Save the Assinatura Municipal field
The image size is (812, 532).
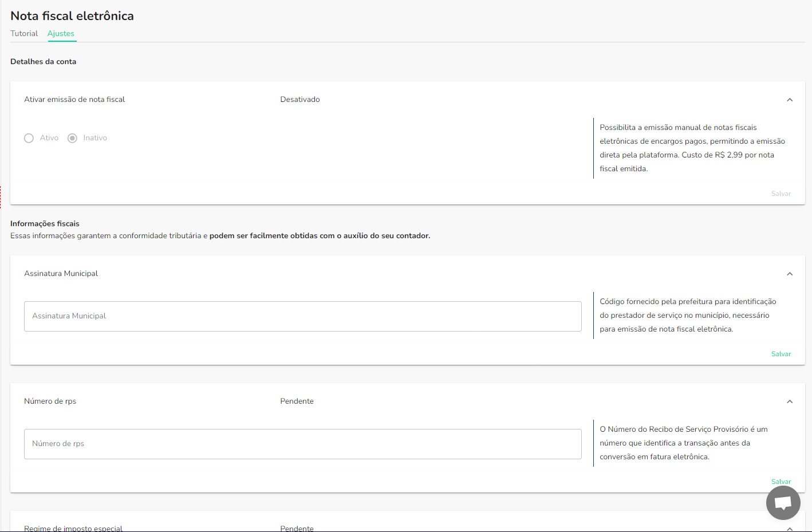(x=781, y=354)
